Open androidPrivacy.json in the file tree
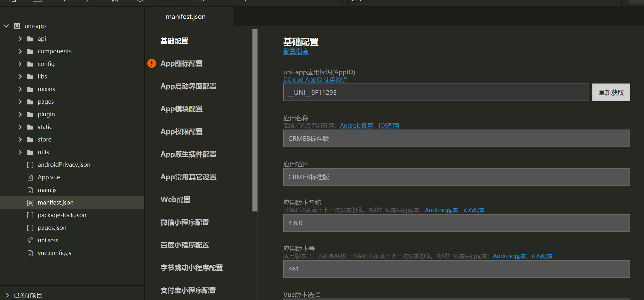Image resolution: width=644 pixels, height=300 pixels. [x=64, y=164]
